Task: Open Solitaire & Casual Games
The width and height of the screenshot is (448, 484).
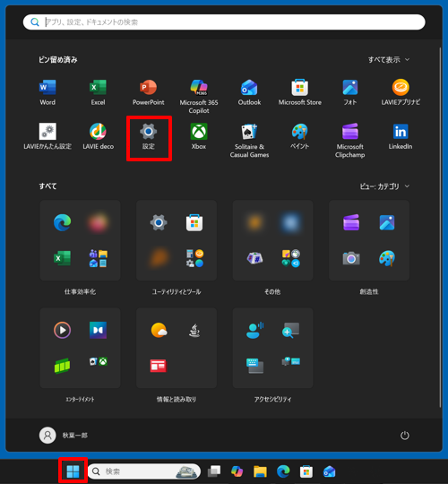Action: click(249, 141)
